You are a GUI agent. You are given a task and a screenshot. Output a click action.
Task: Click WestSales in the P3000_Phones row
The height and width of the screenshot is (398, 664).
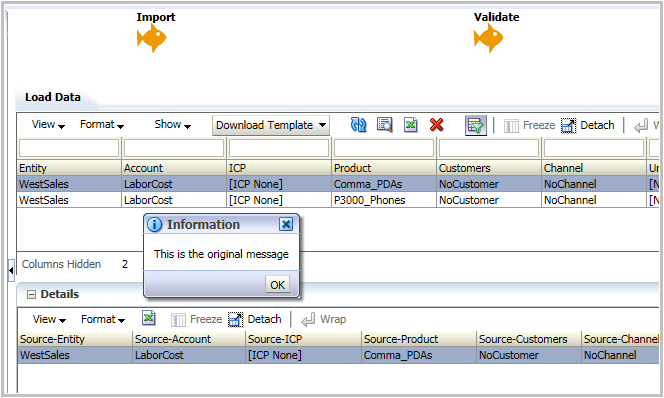click(x=69, y=200)
